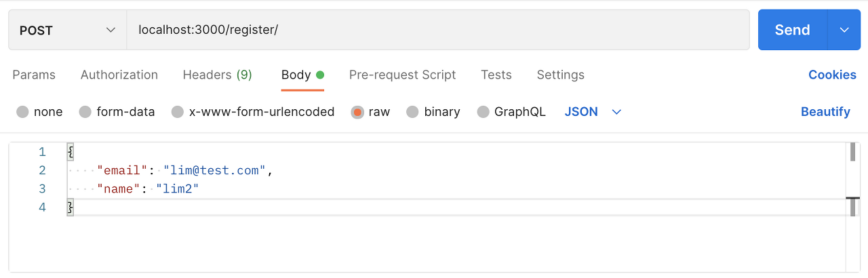The image size is (868, 278).
Task: Open the Cookies link
Action: point(832,75)
